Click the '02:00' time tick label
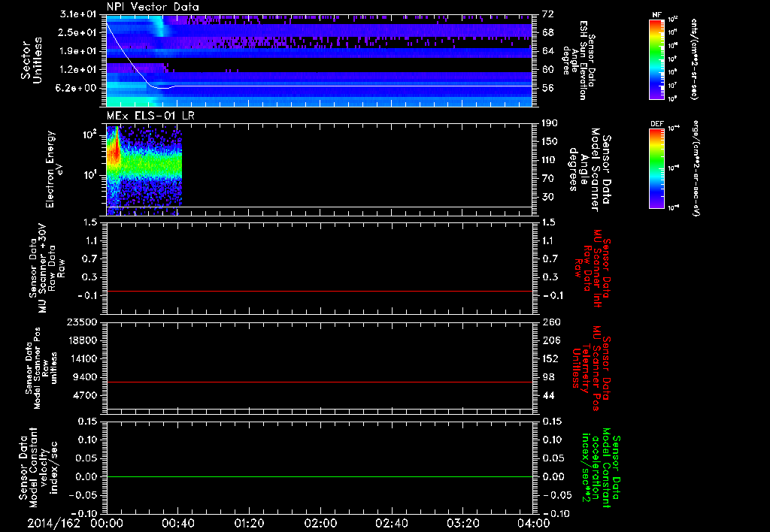Screen dimensions: 770x532 320,523
